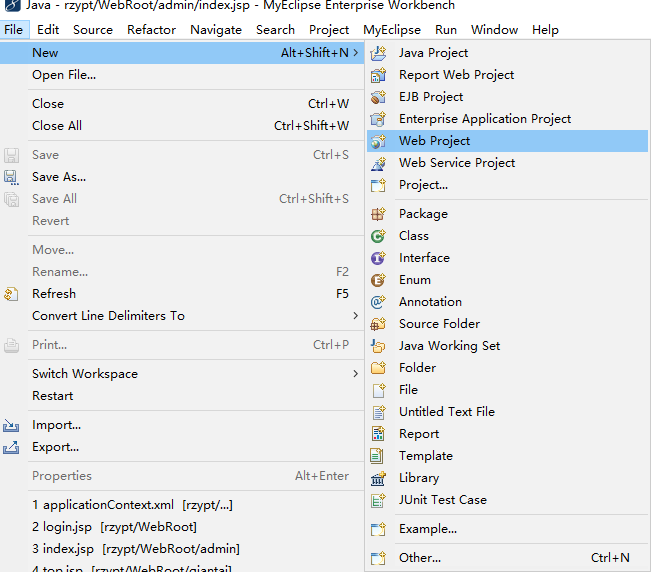Click the Save As disk icon

pos(11,178)
